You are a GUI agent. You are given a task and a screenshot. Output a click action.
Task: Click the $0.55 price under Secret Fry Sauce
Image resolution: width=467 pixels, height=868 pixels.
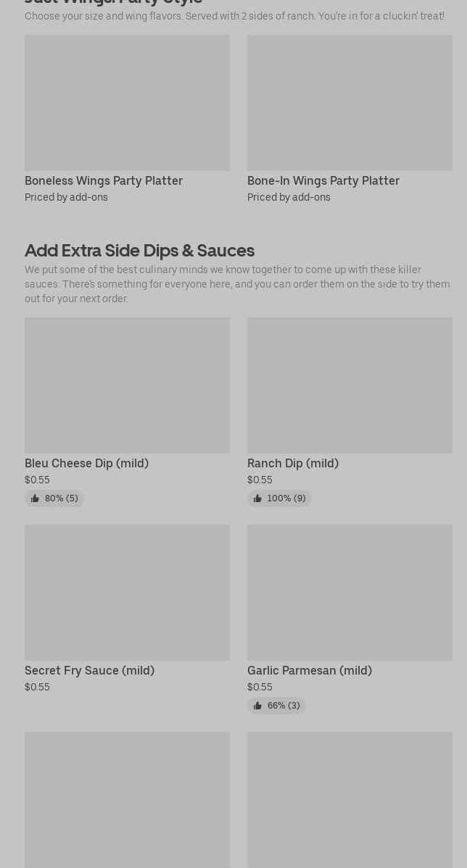(37, 687)
